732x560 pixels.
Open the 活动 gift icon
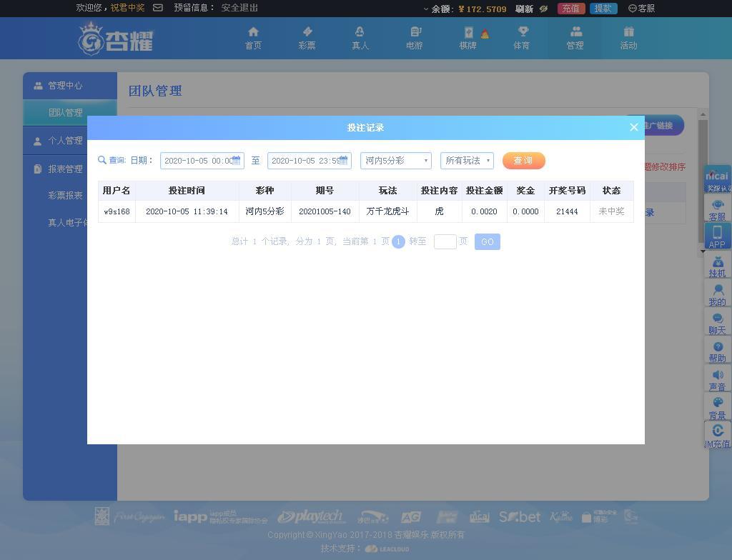(629, 31)
